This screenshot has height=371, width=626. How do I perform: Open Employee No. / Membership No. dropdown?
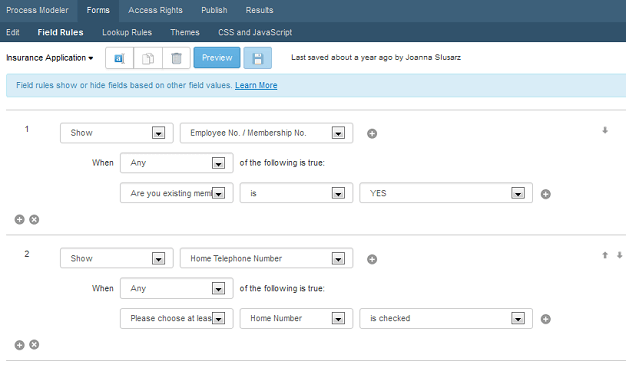[266, 133]
